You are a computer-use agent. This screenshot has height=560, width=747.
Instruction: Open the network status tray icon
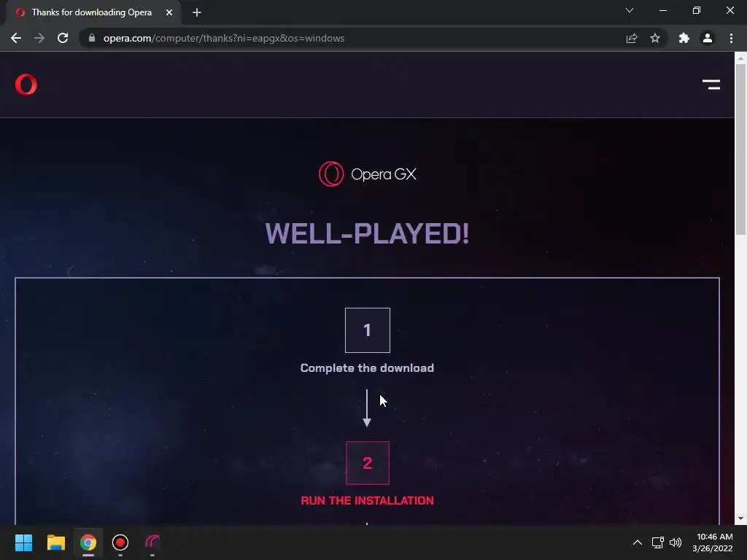coord(658,542)
